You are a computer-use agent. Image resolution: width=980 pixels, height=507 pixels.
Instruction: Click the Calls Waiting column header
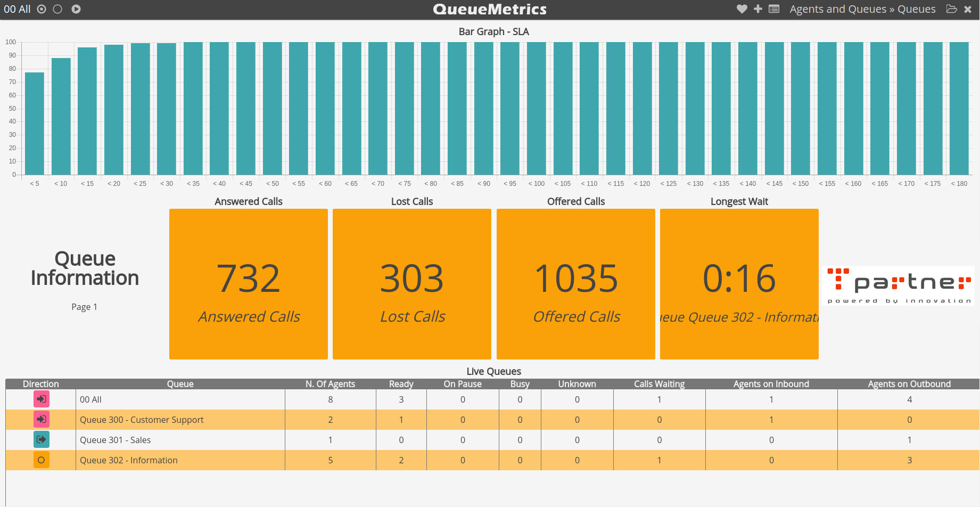659,384
